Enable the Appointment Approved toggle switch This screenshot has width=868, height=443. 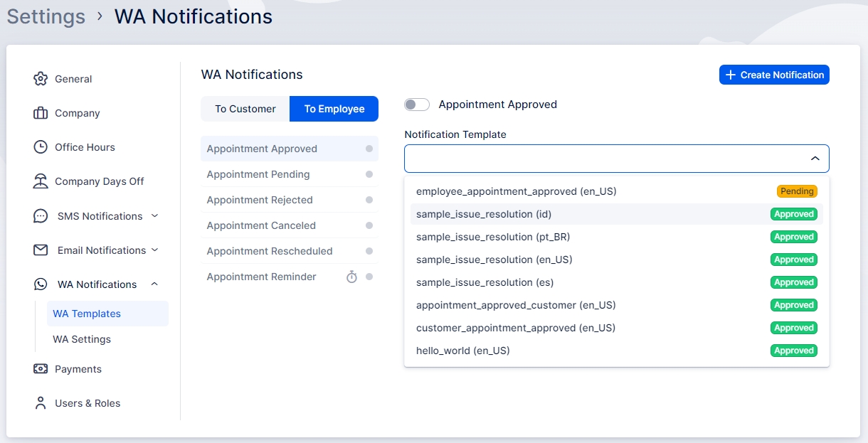point(417,105)
